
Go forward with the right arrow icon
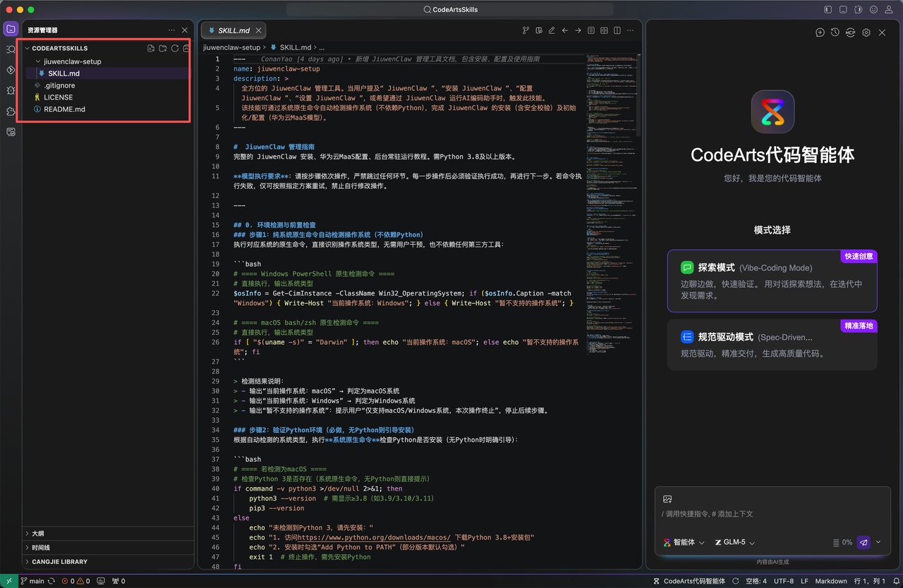[x=578, y=30]
